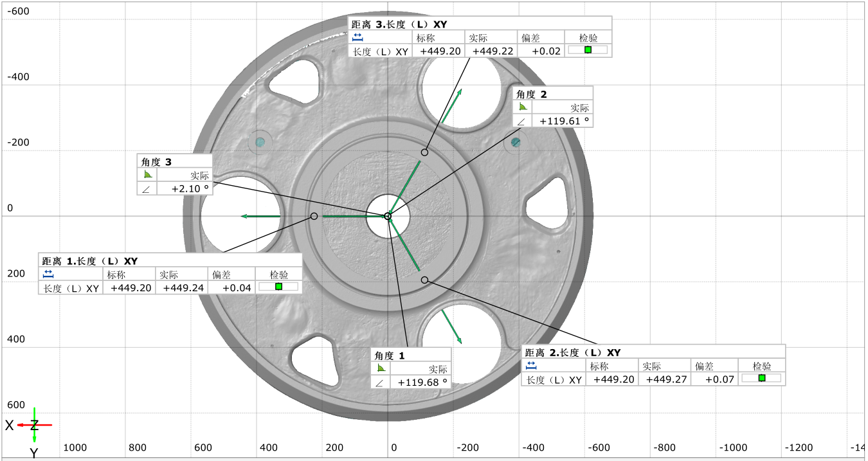Viewport: 868px width, 461px height.
Task: Click the green tolerance indicator in 距离 2
Action: 762,378
